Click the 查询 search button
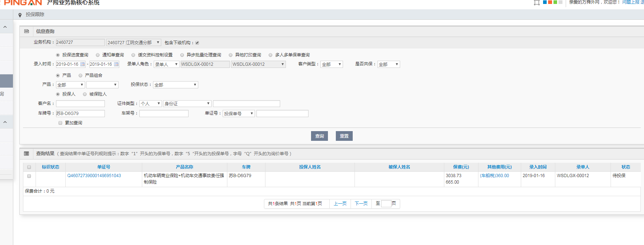The image size is (644, 245). tap(319, 136)
